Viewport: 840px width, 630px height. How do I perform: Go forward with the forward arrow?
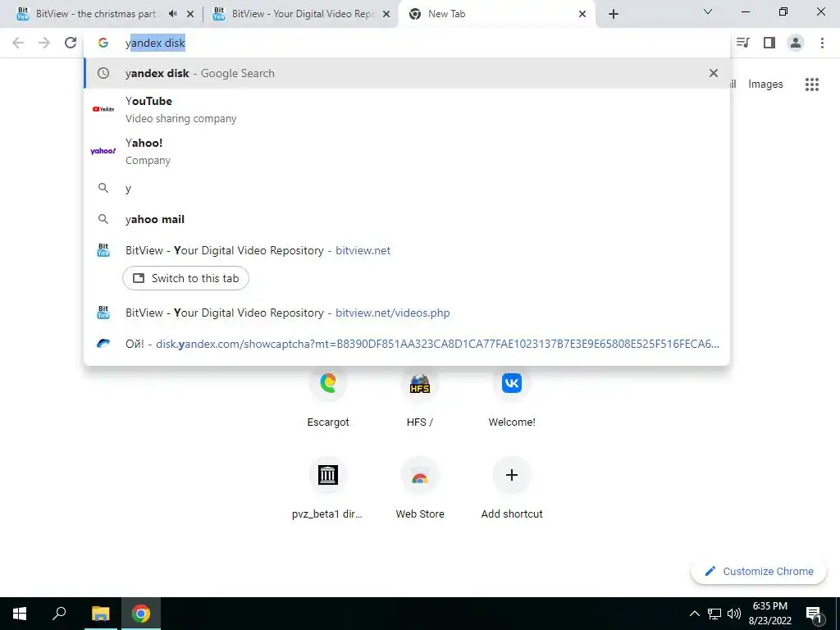44,43
